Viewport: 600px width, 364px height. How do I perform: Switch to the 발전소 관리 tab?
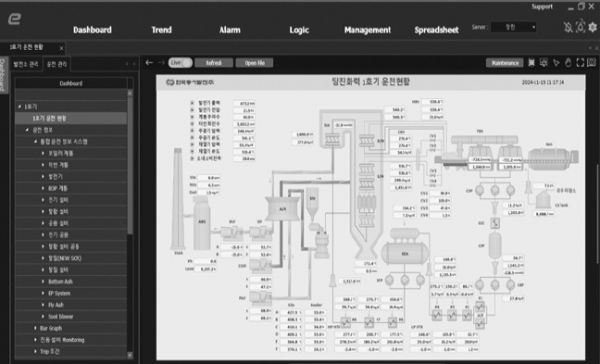[26, 64]
